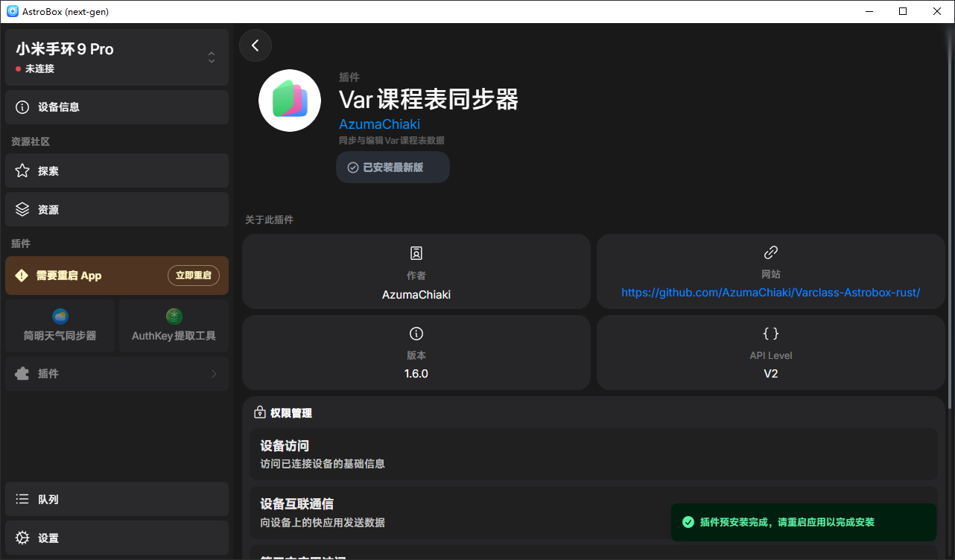Click the 设备互联通信 permission row
Screen dimensions: 955x560
[x=593, y=513]
